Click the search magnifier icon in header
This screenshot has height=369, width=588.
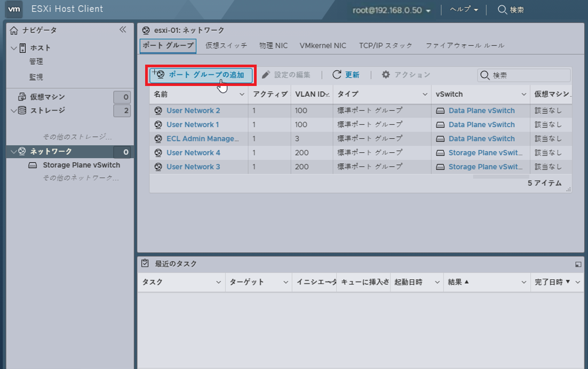pyautogui.click(x=502, y=10)
